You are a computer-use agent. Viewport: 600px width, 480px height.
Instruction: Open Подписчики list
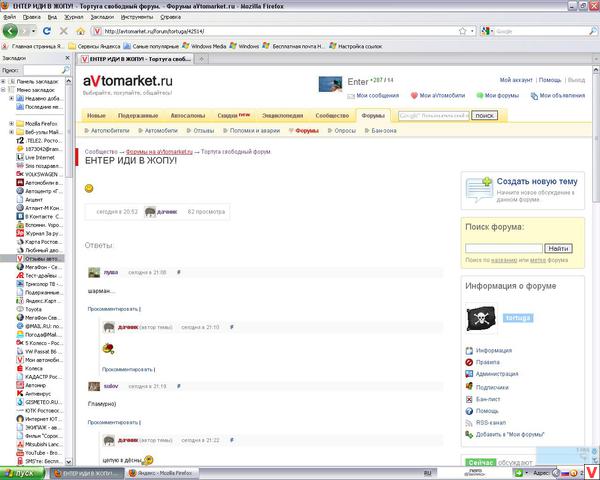click(x=487, y=387)
